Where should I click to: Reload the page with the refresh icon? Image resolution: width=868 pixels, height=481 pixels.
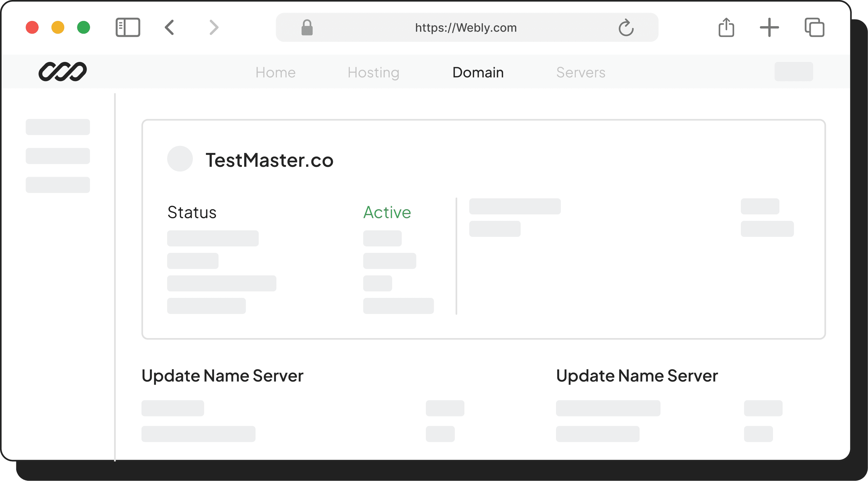click(626, 27)
